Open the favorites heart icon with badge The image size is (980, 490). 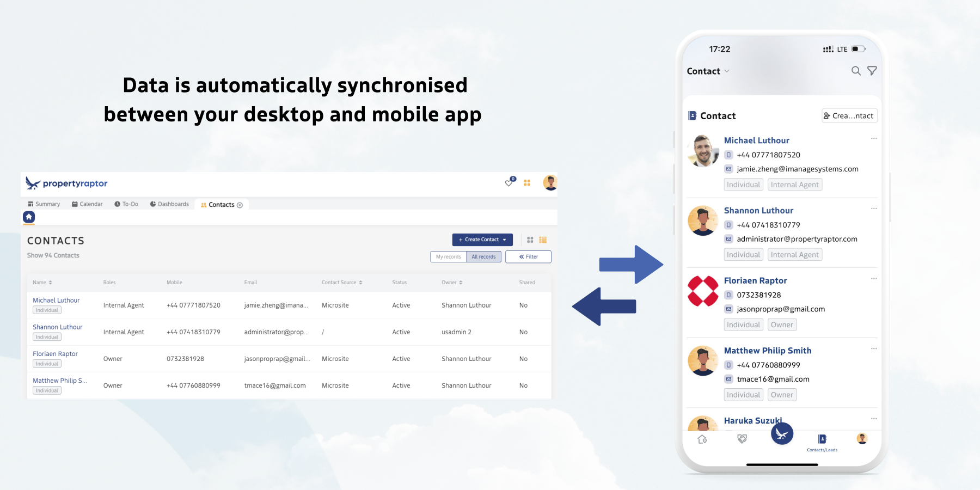coord(510,182)
